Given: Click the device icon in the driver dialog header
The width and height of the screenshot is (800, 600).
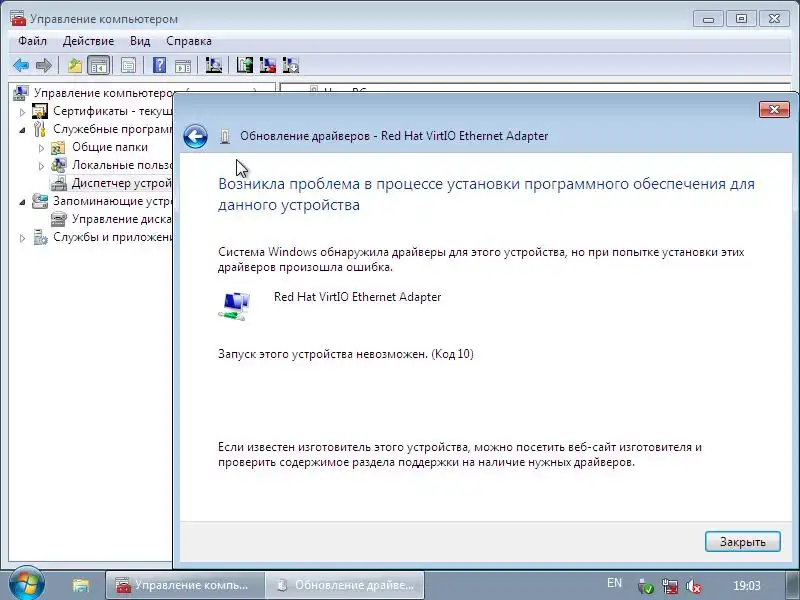Looking at the screenshot, I should pyautogui.click(x=225, y=136).
